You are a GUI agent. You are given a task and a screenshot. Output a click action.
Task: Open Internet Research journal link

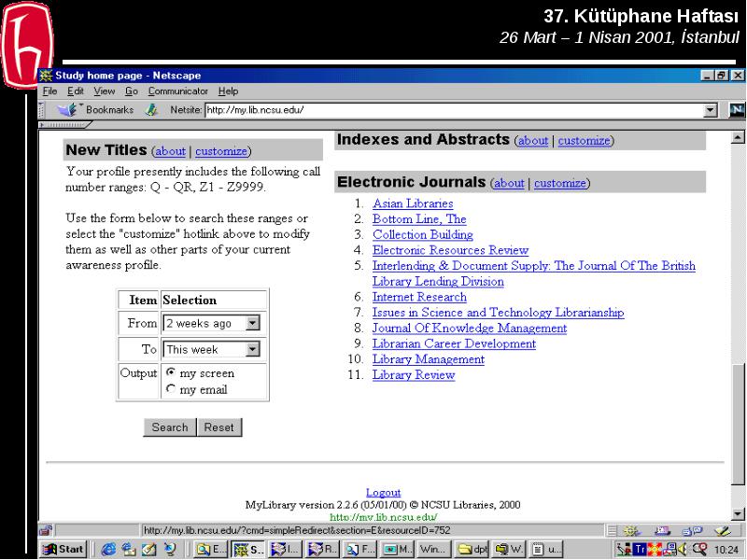tap(419, 297)
